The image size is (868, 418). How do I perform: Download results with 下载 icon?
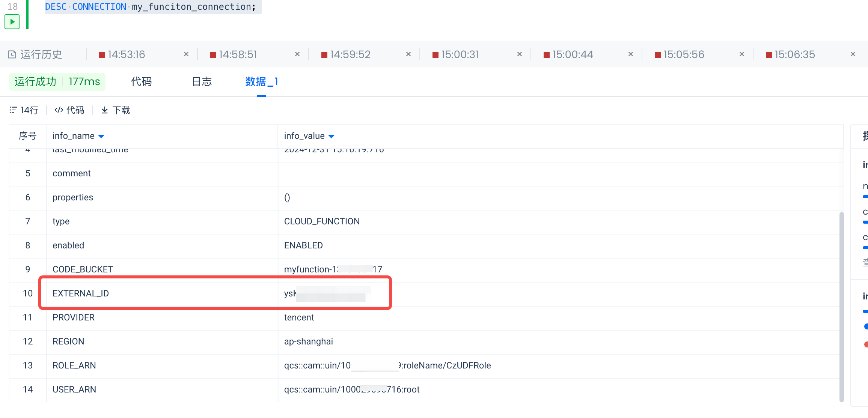click(105, 110)
